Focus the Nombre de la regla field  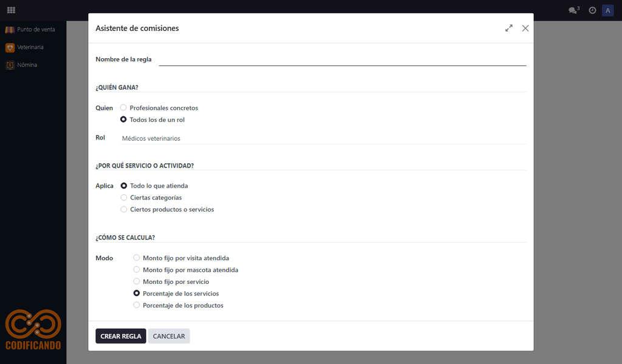tap(343, 59)
